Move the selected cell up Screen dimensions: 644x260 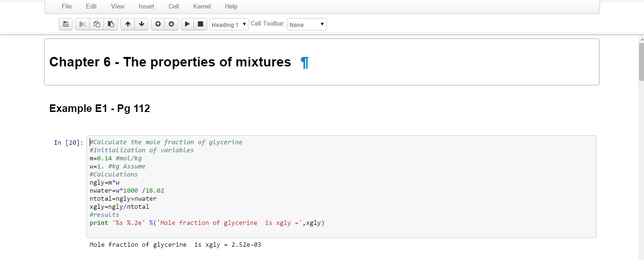(128, 24)
